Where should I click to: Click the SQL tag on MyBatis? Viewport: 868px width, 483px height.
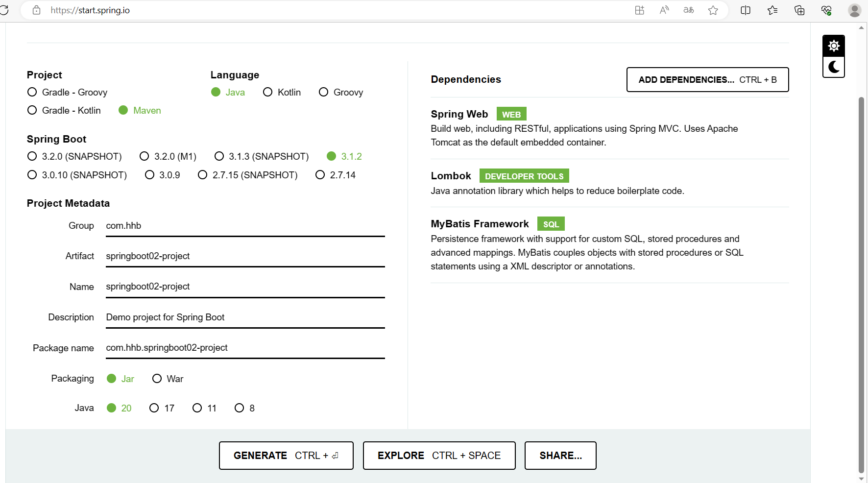[x=551, y=224]
